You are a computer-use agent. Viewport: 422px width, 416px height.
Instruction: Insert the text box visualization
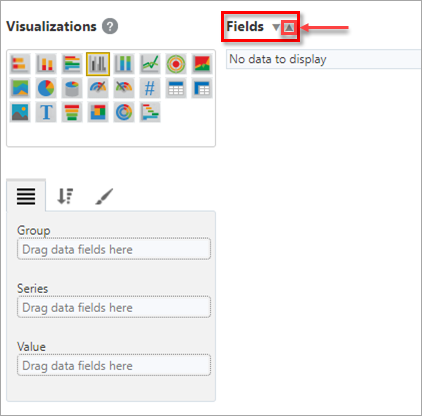(46, 112)
